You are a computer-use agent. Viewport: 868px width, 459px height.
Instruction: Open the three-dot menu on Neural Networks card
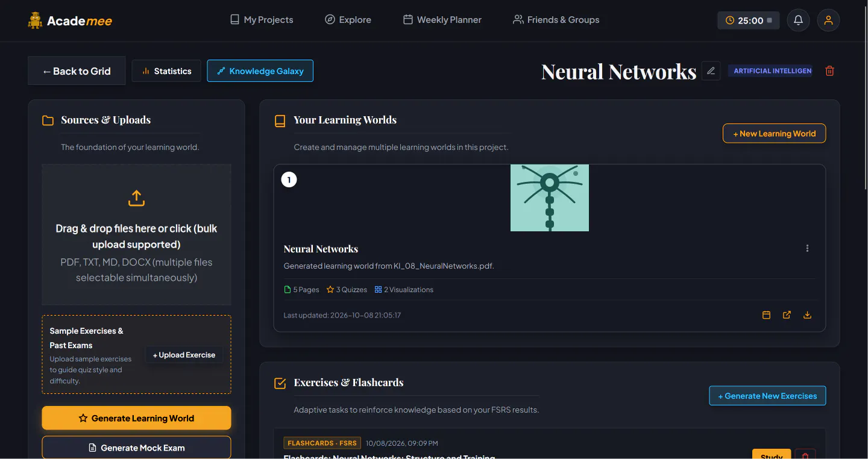[x=807, y=248]
